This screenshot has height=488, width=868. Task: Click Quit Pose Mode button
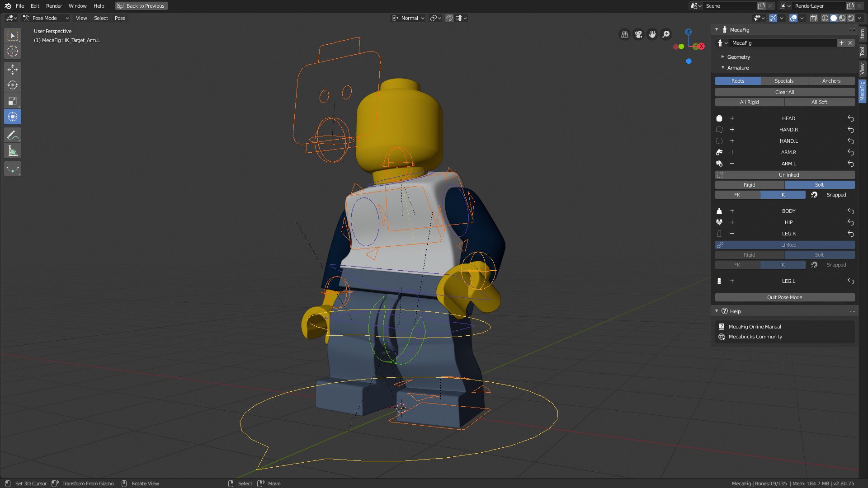(785, 297)
